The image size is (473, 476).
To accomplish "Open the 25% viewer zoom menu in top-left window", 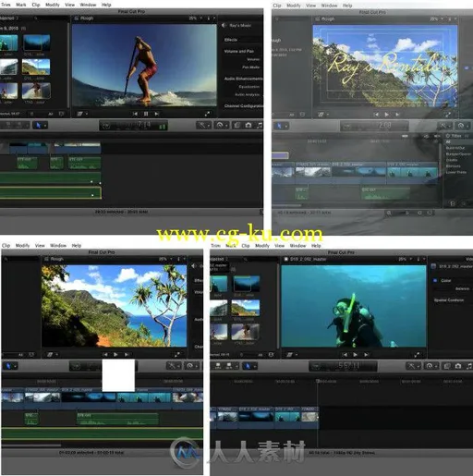I will [195, 18].
